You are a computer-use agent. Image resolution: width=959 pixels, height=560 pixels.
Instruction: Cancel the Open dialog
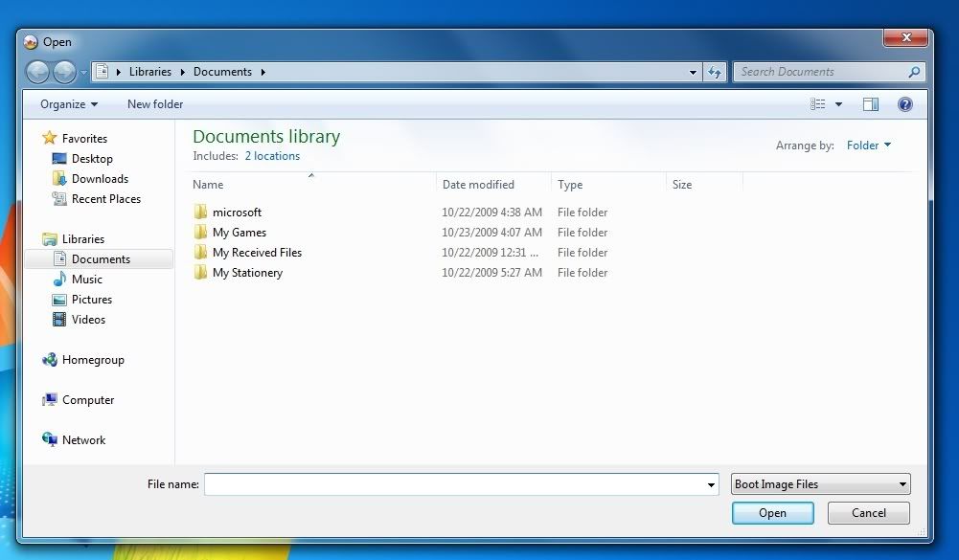point(869,513)
